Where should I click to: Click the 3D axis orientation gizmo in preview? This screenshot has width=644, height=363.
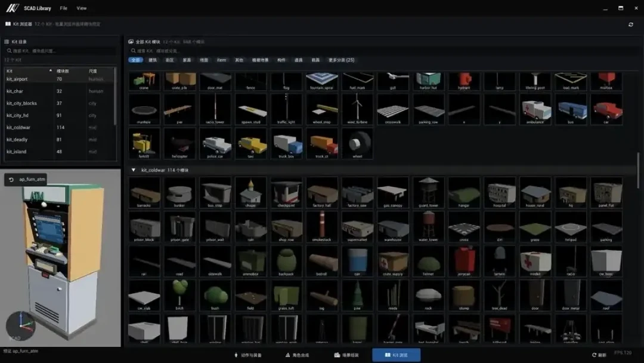pyautogui.click(x=20, y=325)
